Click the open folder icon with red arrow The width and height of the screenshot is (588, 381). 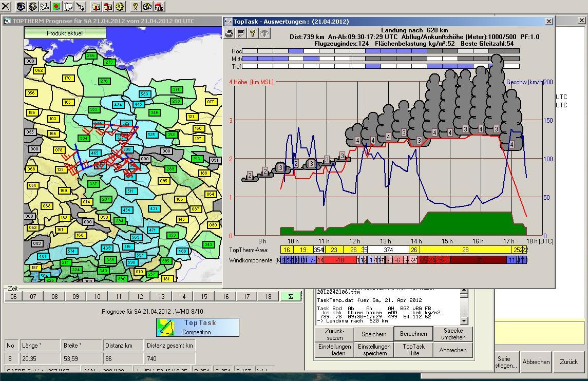[x=96, y=7]
